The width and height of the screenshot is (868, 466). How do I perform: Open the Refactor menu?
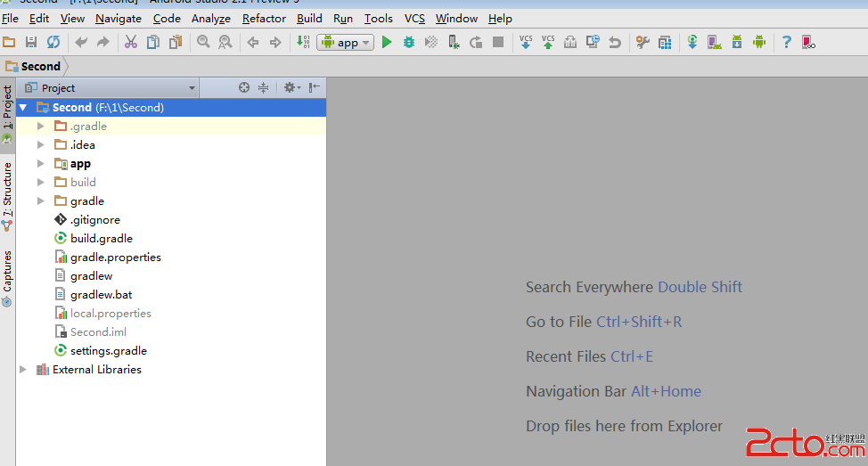264,18
